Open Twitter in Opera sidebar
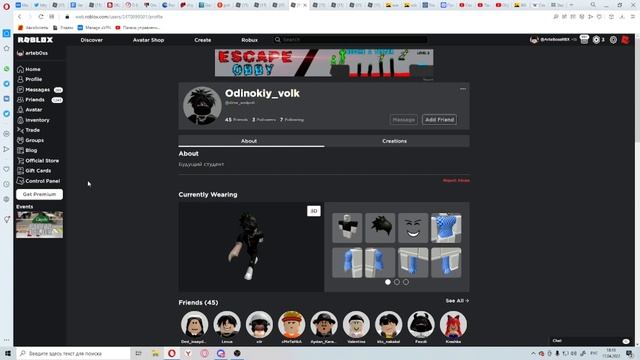 tap(7, 113)
